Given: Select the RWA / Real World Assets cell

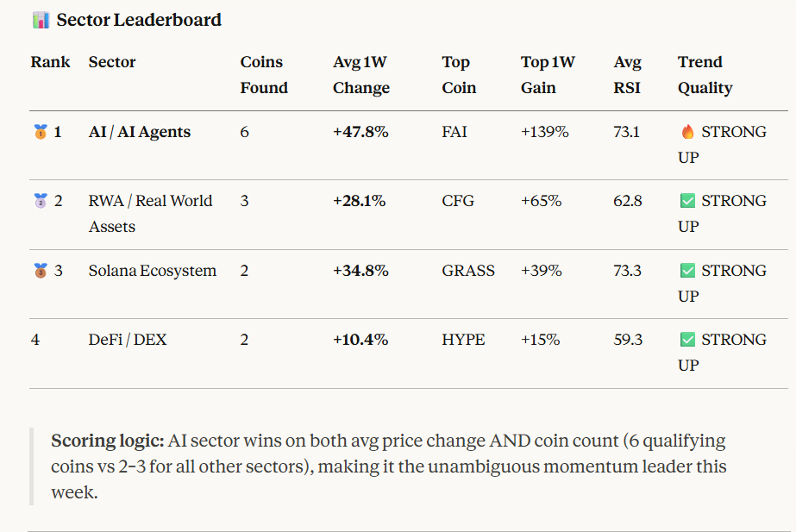Looking at the screenshot, I should [x=150, y=214].
